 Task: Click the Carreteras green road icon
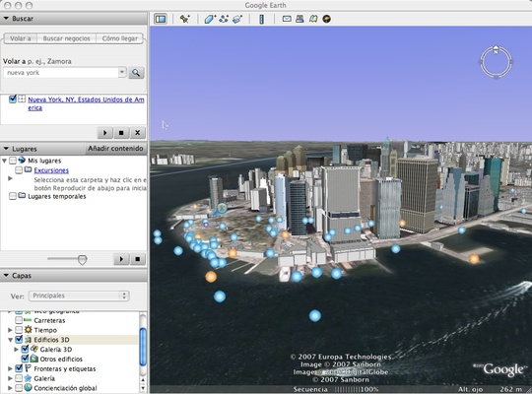click(x=29, y=320)
